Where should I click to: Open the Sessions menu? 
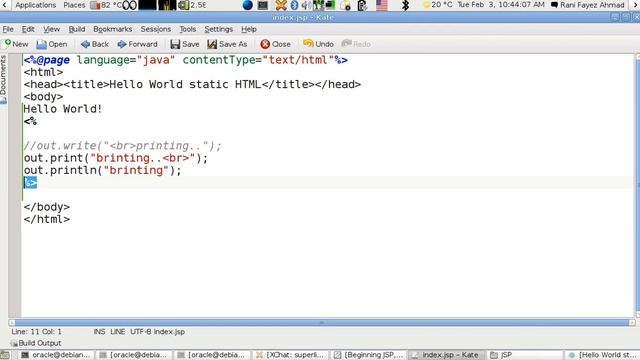click(x=156, y=29)
